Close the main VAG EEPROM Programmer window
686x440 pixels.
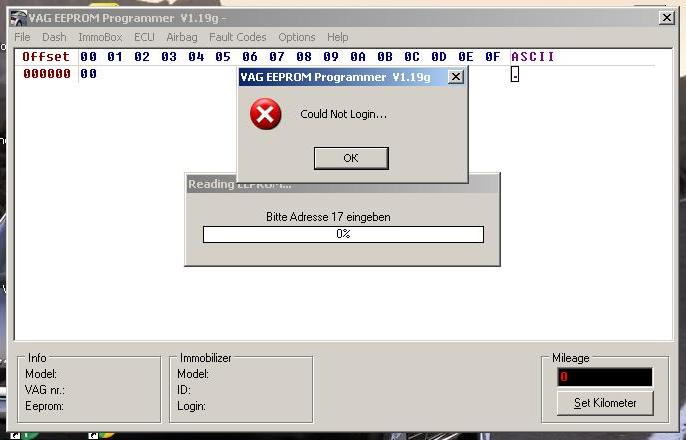666,17
